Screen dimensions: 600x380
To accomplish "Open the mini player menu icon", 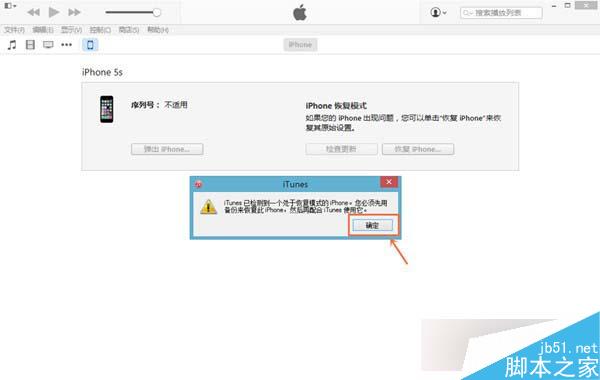I will (x=10, y=6).
